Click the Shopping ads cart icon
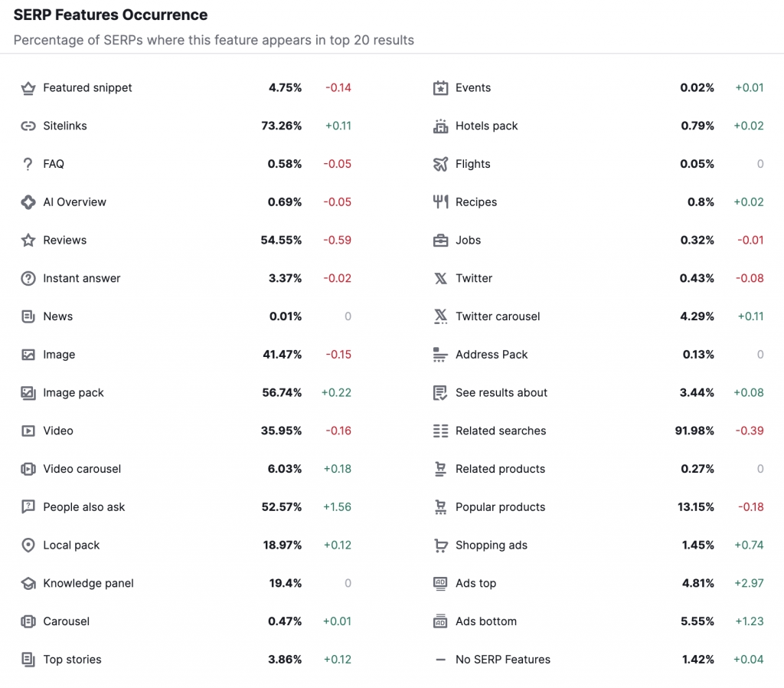This screenshot has height=688, width=784. [440, 545]
